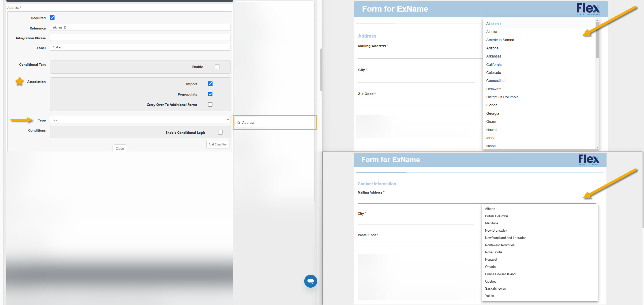Click the state list scroll up arrow
Viewport: 644px width, 305px height.
point(597,20)
